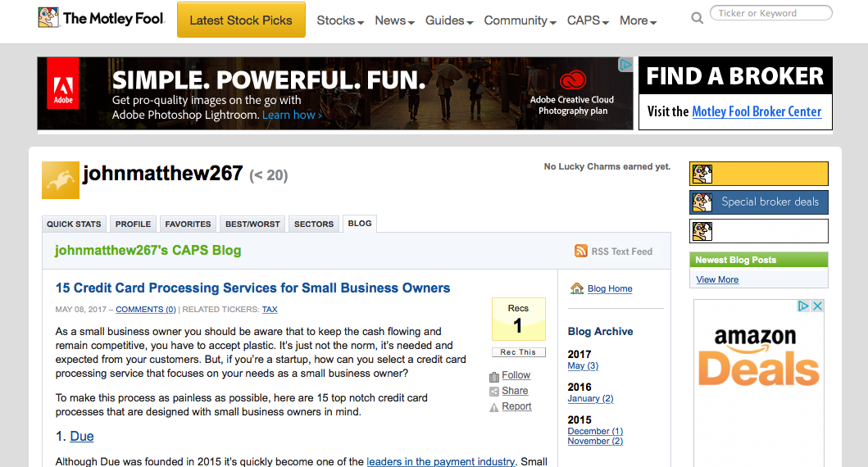Click the Special broker deals banner
Viewport: 868px width, 467px height.
(x=758, y=202)
